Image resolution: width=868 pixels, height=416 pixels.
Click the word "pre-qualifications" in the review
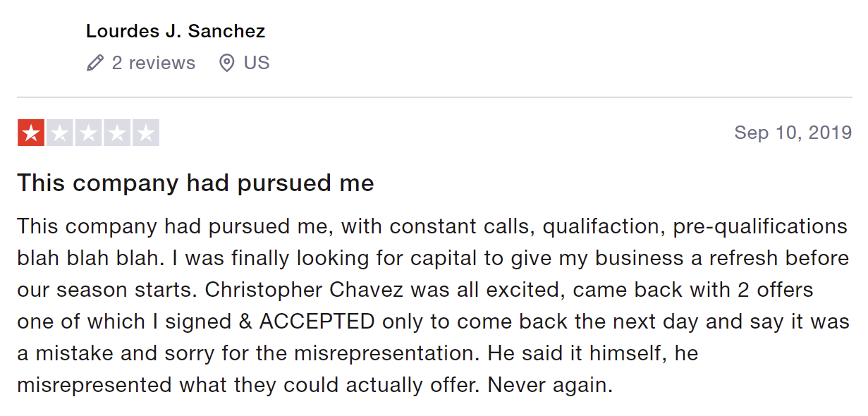760,226
